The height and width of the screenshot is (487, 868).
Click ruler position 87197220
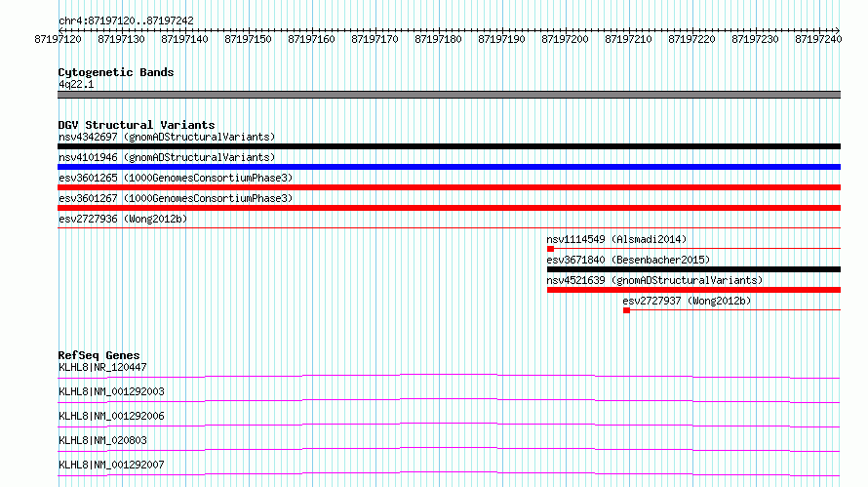692,39
